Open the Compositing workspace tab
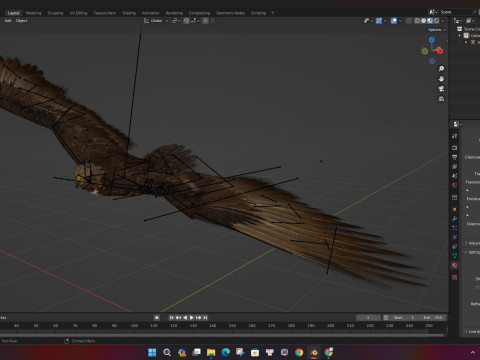Screen dimensions: 480x360 click(199, 13)
